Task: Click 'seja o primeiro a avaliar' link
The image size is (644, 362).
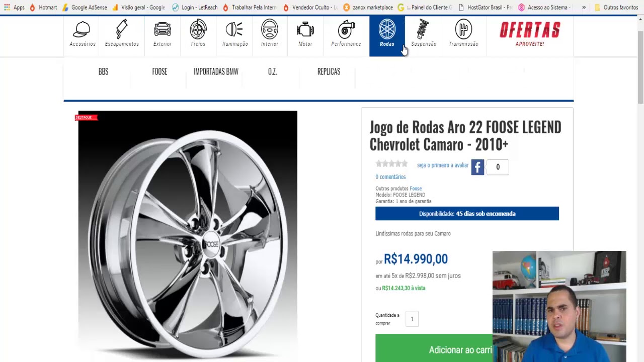Action: pyautogui.click(x=443, y=165)
